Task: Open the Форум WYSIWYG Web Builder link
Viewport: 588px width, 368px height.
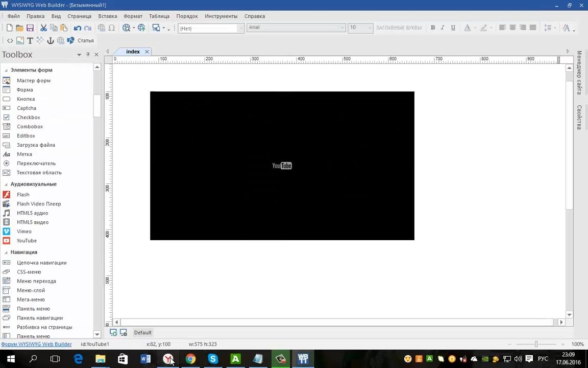Action: (x=36, y=344)
